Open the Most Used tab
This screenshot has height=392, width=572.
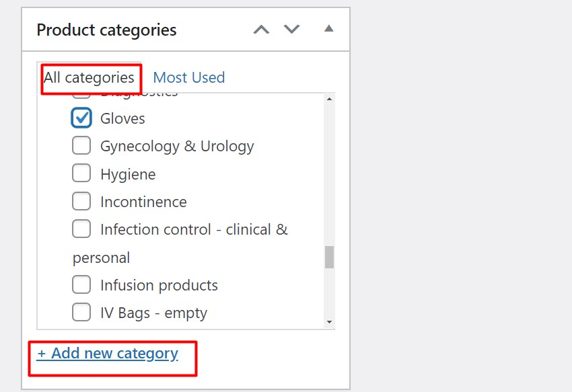(189, 78)
